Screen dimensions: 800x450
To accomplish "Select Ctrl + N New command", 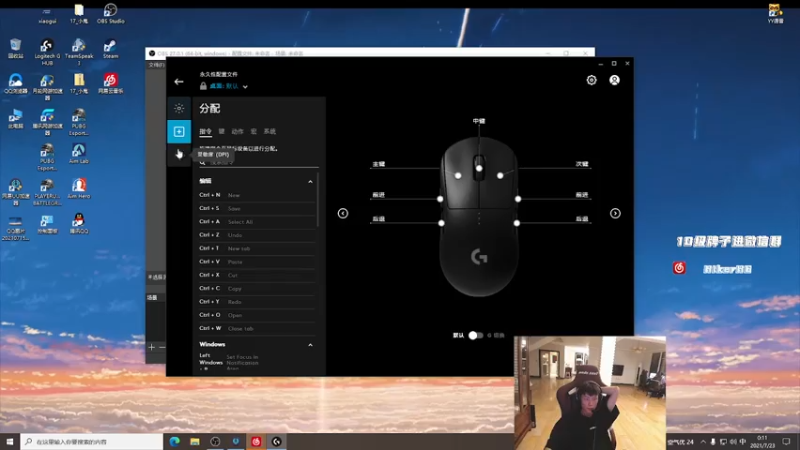I will coord(257,195).
